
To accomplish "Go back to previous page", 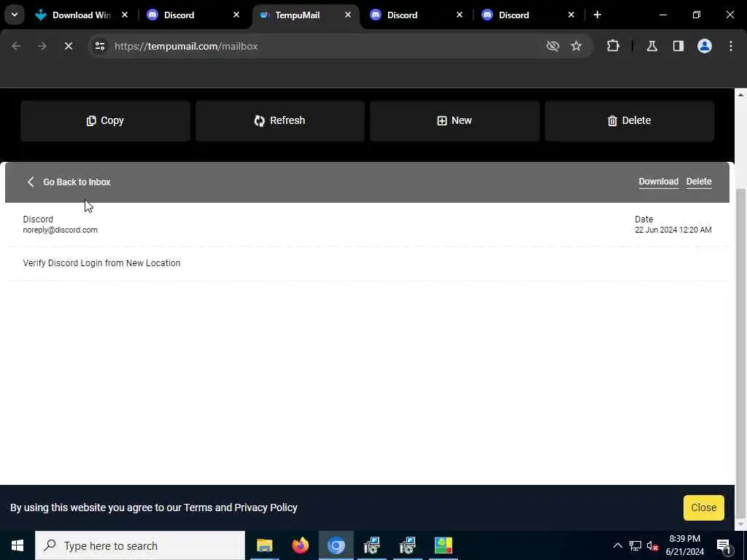I will pyautogui.click(x=16, y=46).
